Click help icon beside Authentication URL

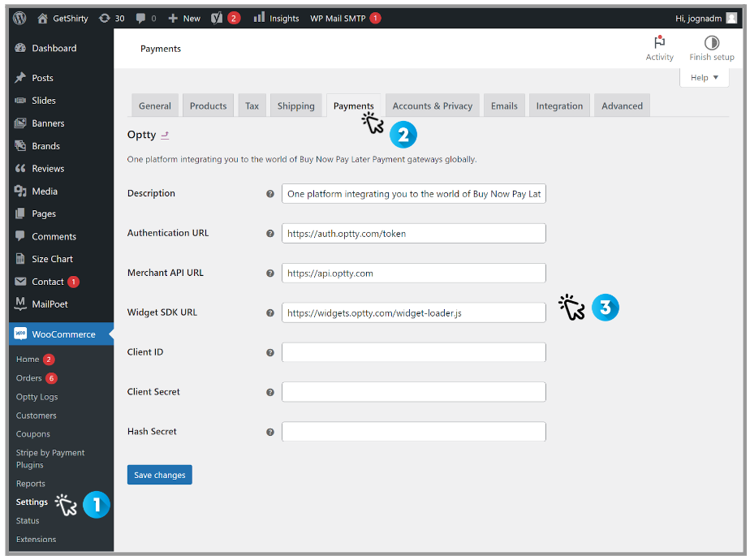click(270, 234)
